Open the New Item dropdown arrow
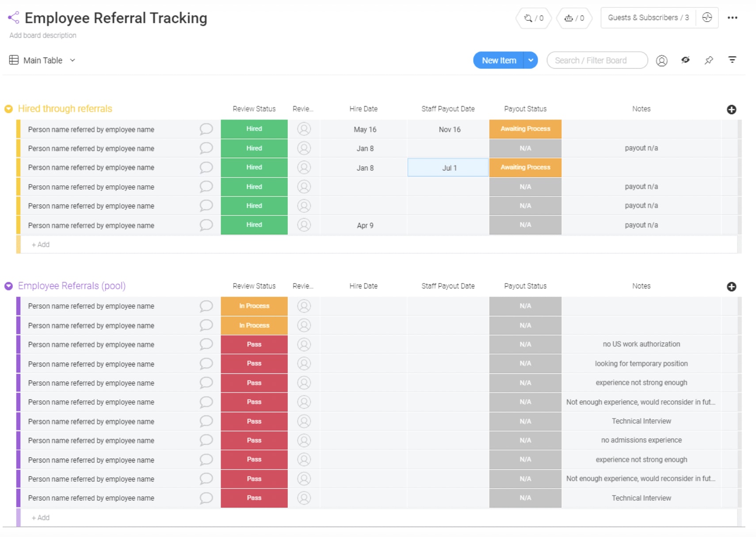The width and height of the screenshot is (756, 537). (x=531, y=60)
